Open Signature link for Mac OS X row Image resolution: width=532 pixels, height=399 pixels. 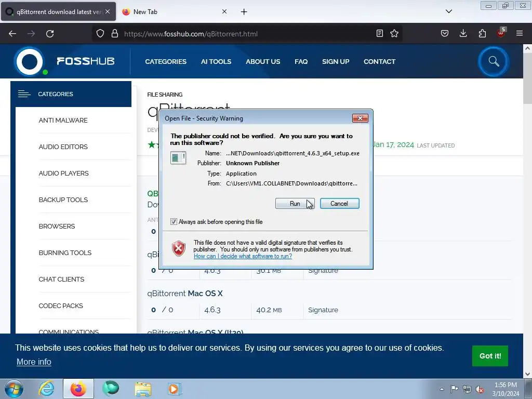pyautogui.click(x=323, y=310)
